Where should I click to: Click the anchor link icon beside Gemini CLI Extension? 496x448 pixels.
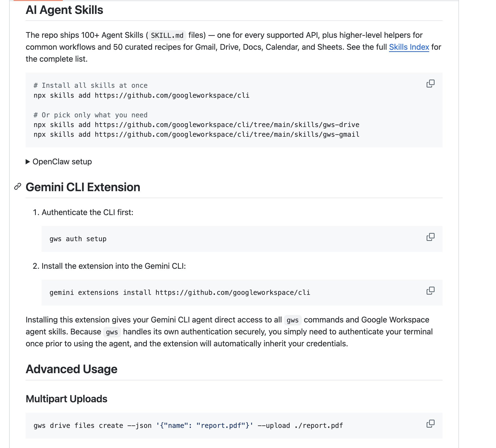coord(18,187)
